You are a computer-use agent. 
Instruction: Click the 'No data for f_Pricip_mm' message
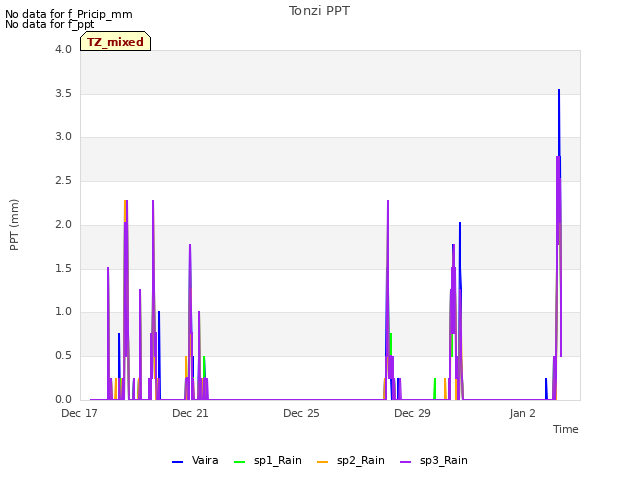[x=69, y=14]
